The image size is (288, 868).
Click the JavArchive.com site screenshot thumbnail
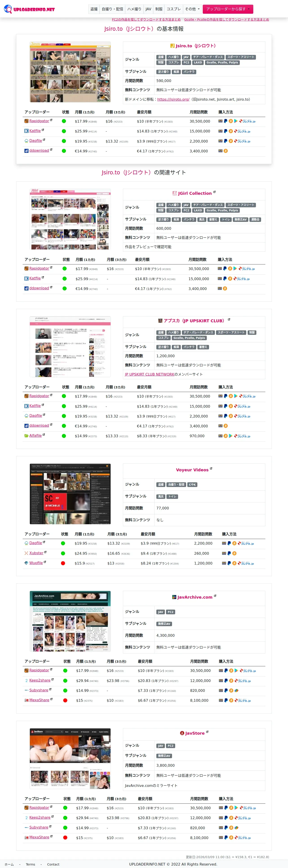(70, 621)
